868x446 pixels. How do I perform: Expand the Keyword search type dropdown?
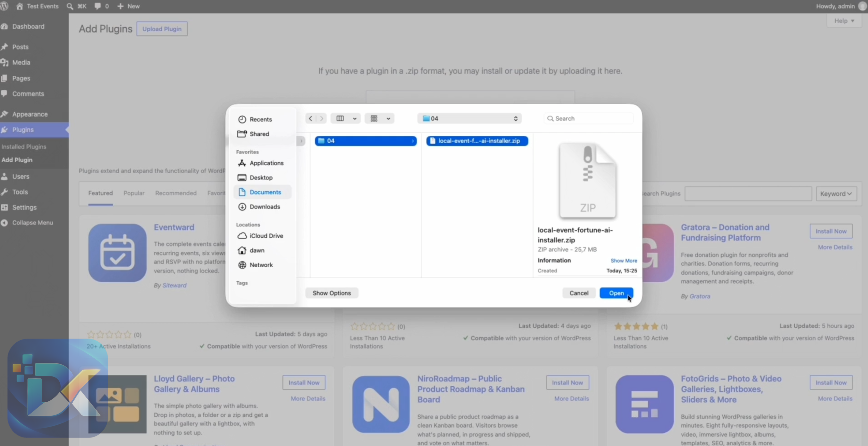[x=836, y=194]
